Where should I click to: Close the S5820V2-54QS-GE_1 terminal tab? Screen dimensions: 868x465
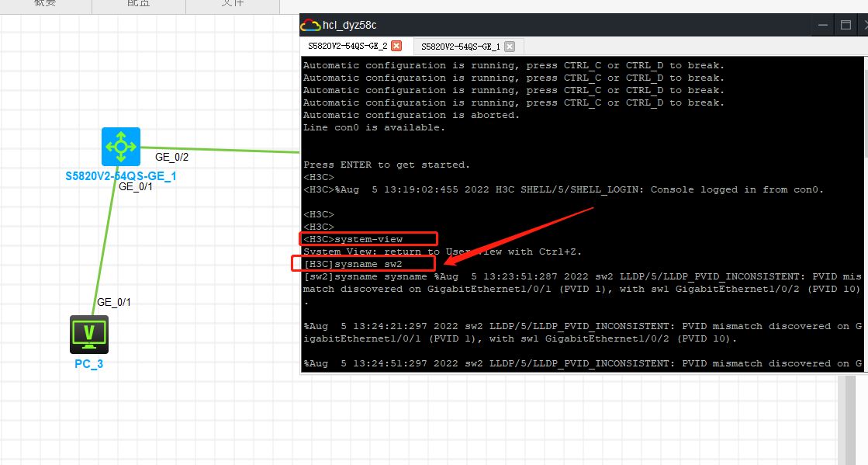(x=510, y=47)
